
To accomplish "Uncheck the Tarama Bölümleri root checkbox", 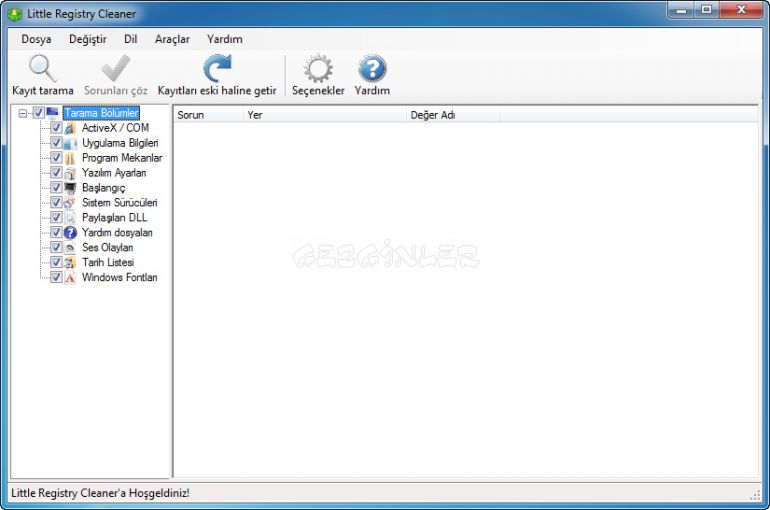I will point(39,113).
